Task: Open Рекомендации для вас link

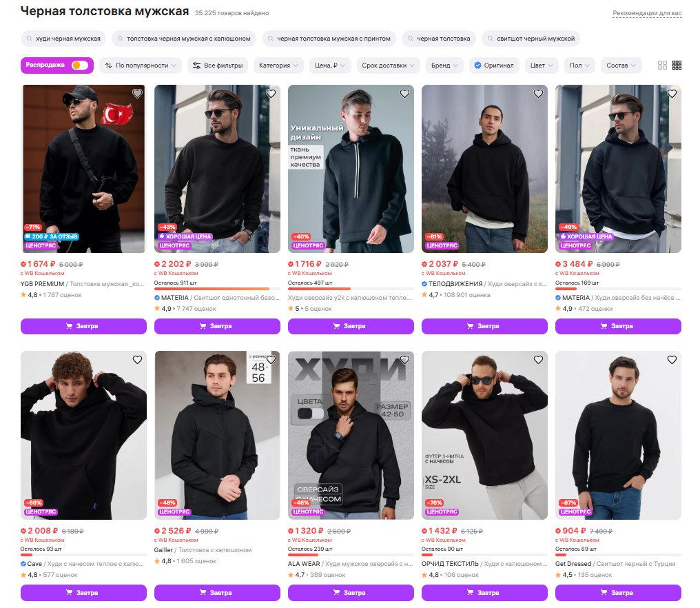Action: point(647,14)
